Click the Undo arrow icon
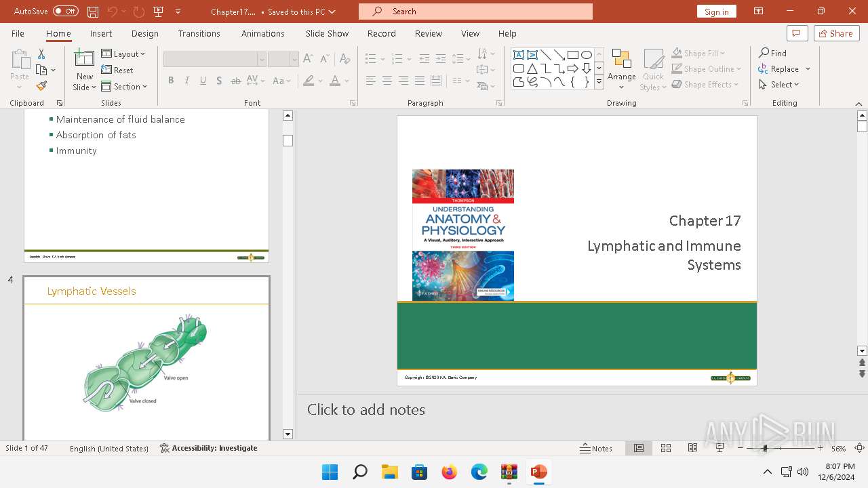Viewport: 868px width, 488px height. (113, 12)
